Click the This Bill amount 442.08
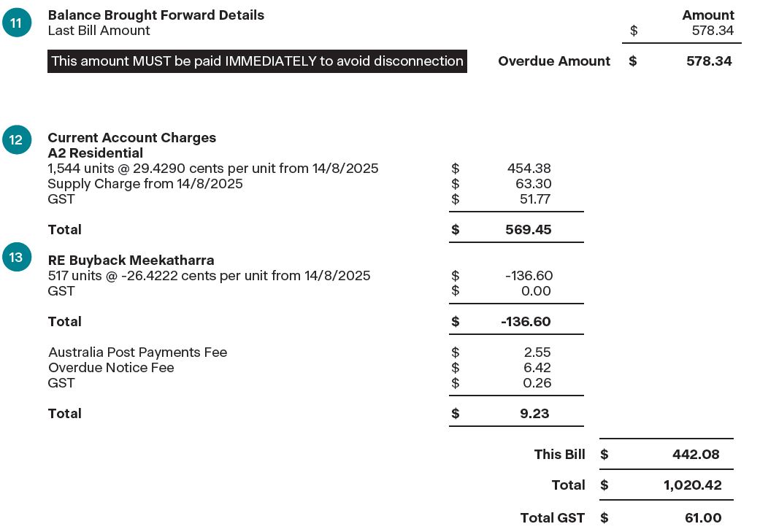The height and width of the screenshot is (532, 760). 695,455
